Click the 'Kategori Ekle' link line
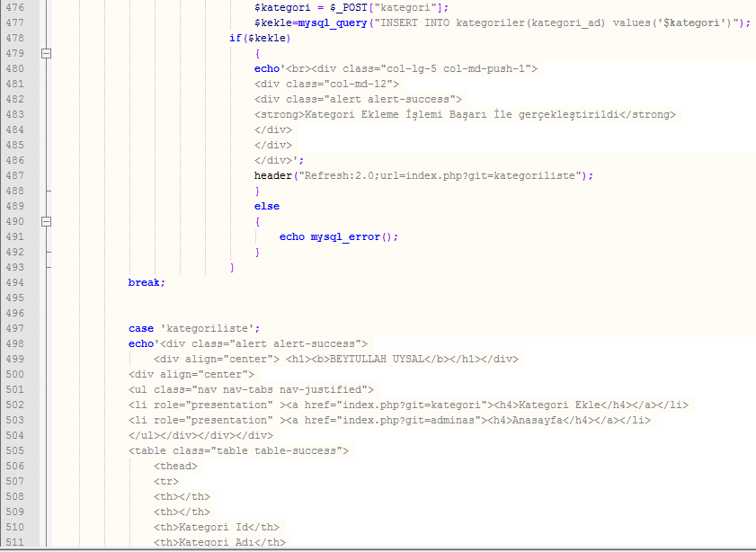The width and height of the screenshot is (756, 552). point(408,405)
